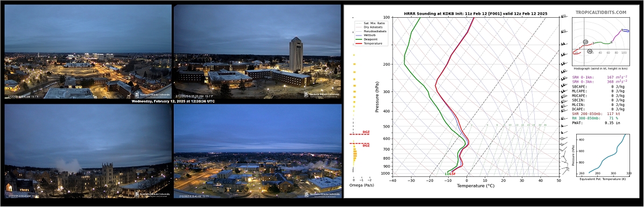Click the wind barb at the top of the barb column
This screenshot has height=207, width=644.
(x=564, y=17)
